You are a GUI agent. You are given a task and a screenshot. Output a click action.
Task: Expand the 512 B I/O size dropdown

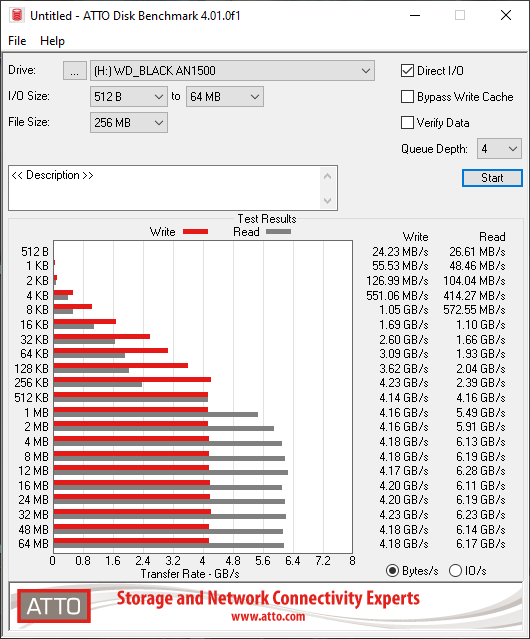click(129, 97)
